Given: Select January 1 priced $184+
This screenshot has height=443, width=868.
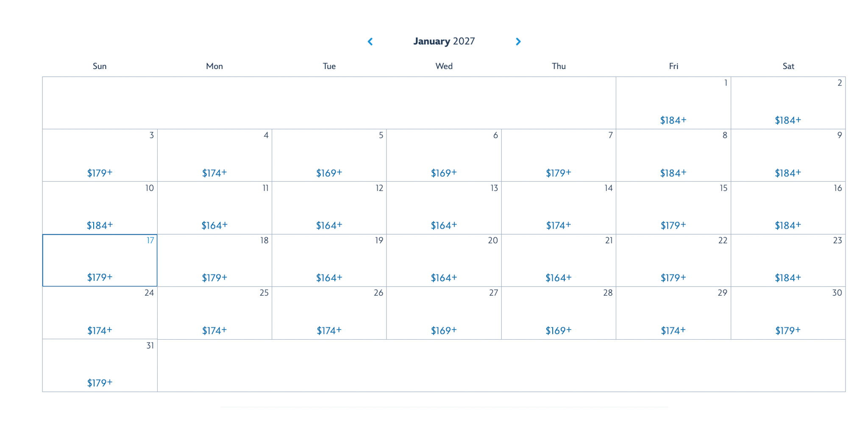Looking at the screenshot, I should pyautogui.click(x=673, y=103).
